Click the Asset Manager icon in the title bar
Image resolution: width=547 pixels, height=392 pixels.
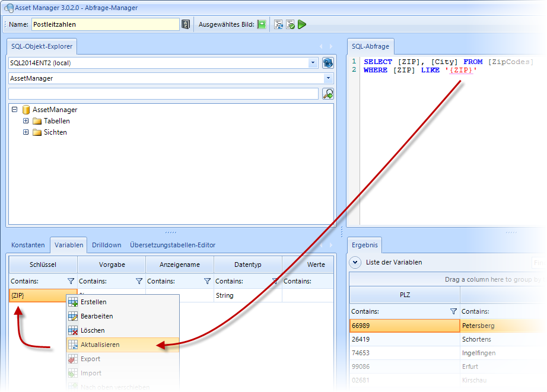9,8
